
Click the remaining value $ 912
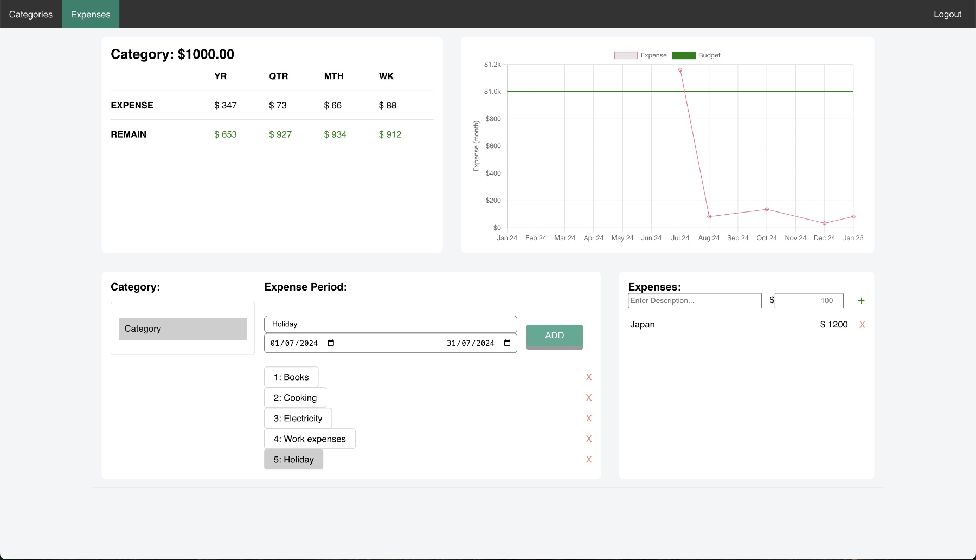click(390, 135)
